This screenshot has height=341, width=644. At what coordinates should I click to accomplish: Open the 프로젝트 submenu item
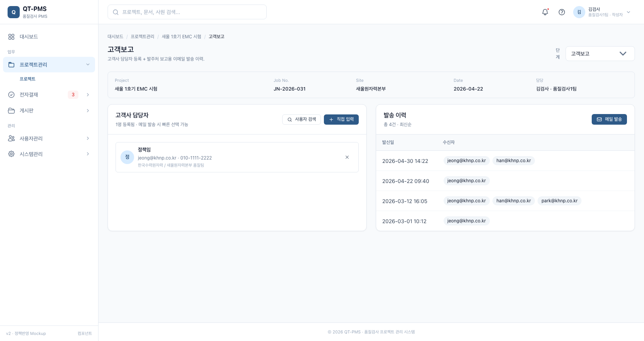pyautogui.click(x=28, y=79)
